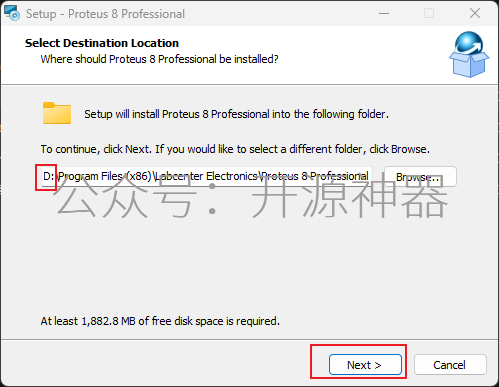Click the Next button to continue
The image size is (499, 387).
pyautogui.click(x=365, y=365)
